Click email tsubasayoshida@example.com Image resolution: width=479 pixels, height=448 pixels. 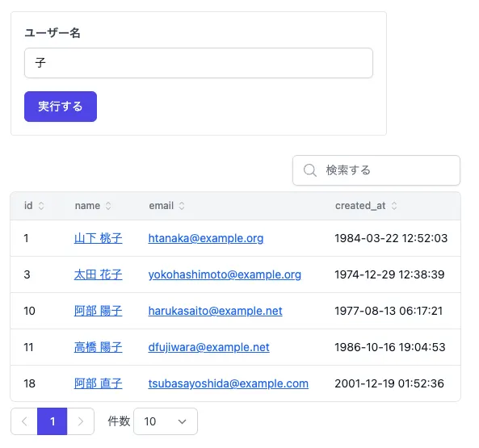[x=229, y=383]
